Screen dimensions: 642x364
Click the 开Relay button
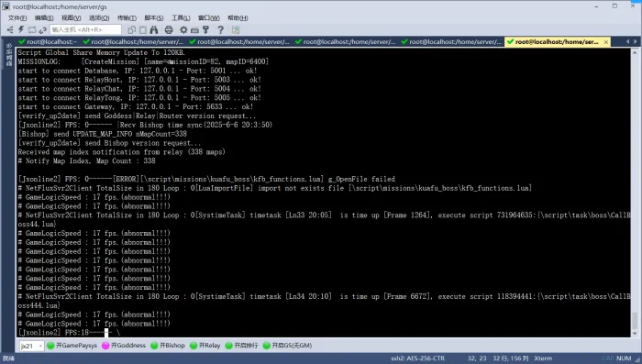pyautogui.click(x=205, y=346)
